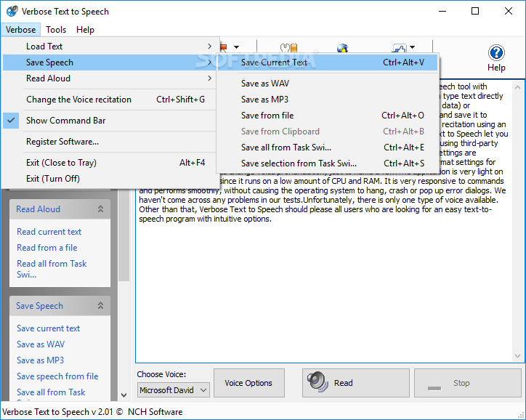Screen dimensions: 526x420
Task: Choose Exit (Close to Tray)
Action: (110, 163)
